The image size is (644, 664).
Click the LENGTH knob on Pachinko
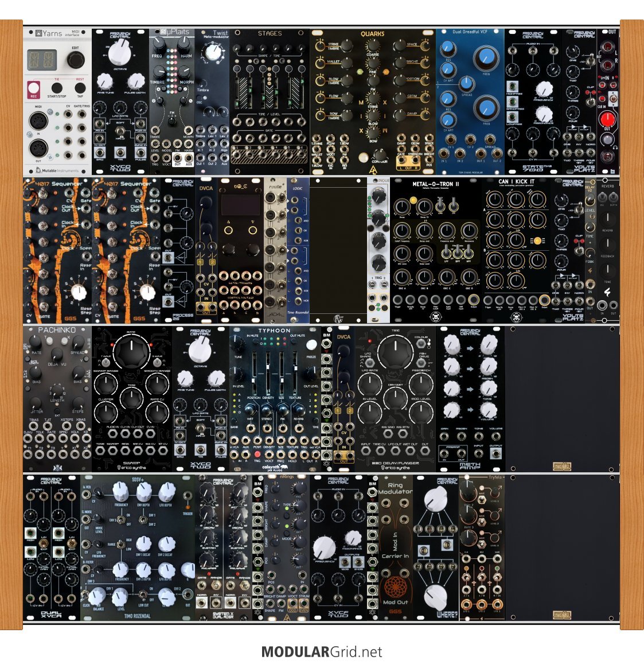(x=57, y=390)
